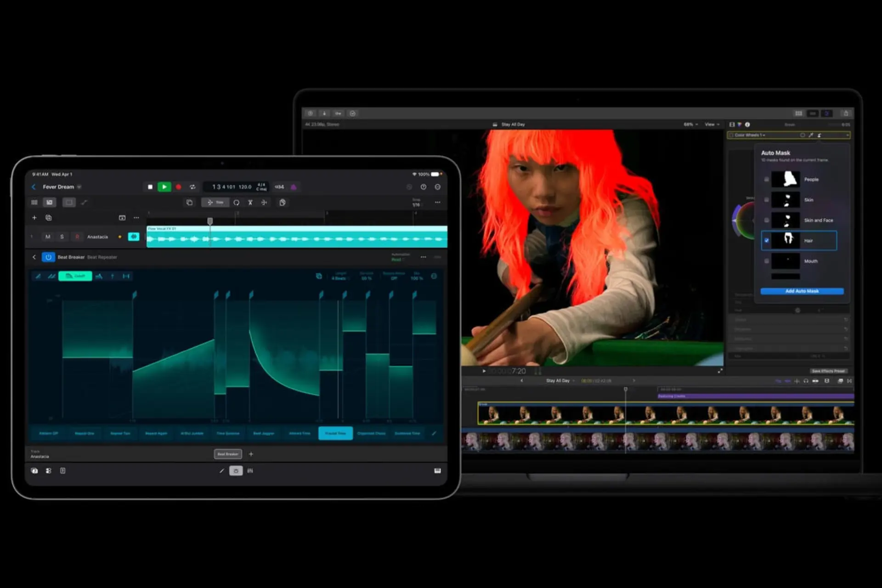882x588 pixels.
Task: Click the Save Effects Preset button
Action: point(828,371)
